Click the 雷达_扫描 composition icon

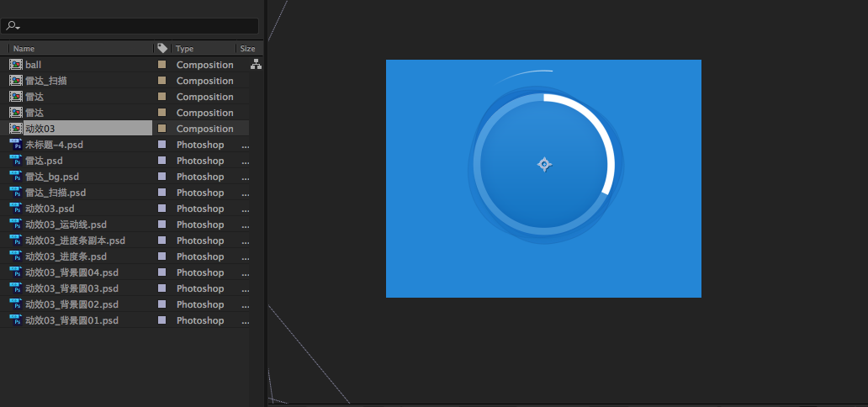(x=15, y=81)
